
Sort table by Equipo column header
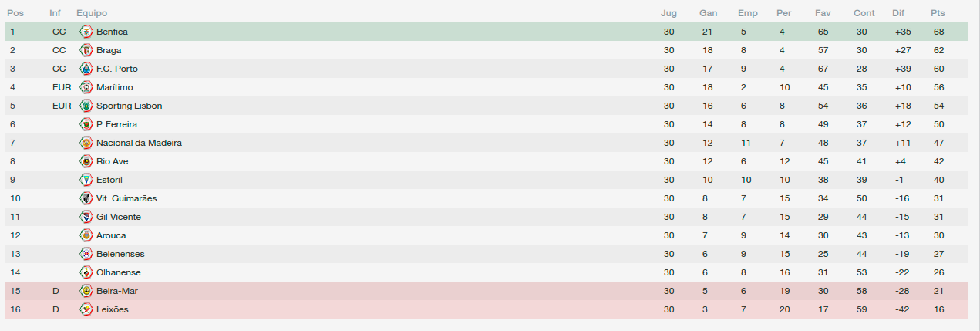pos(92,13)
